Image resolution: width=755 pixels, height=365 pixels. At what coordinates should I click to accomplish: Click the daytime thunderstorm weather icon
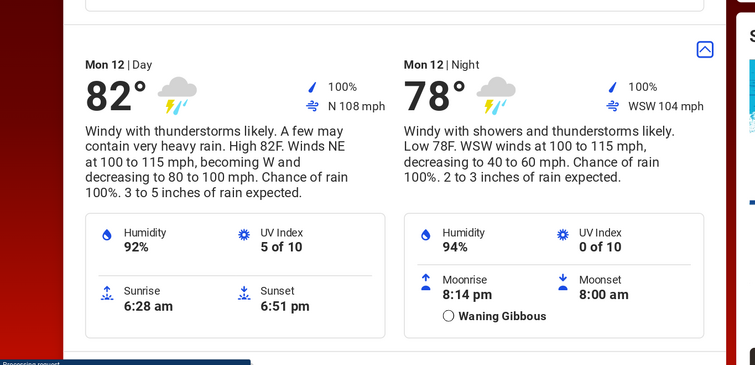(x=177, y=95)
